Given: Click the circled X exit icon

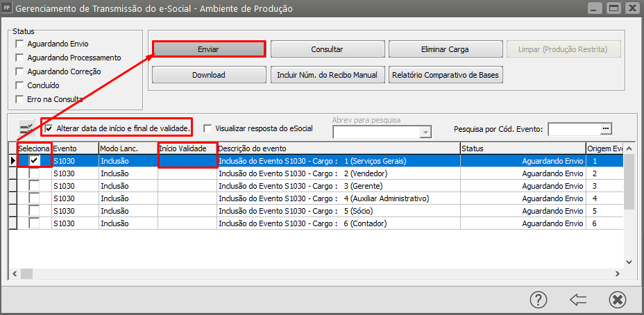Looking at the screenshot, I should [x=617, y=300].
